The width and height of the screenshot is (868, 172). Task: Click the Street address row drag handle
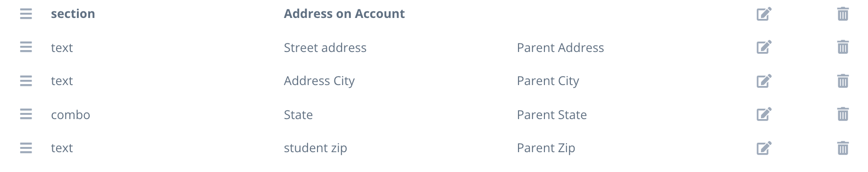[x=26, y=47]
